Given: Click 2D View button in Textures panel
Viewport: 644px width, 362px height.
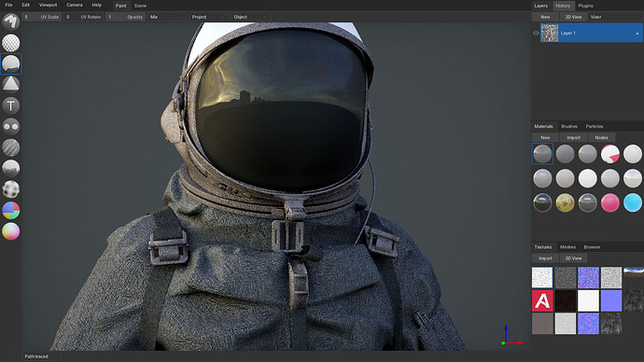Looking at the screenshot, I should (x=573, y=258).
